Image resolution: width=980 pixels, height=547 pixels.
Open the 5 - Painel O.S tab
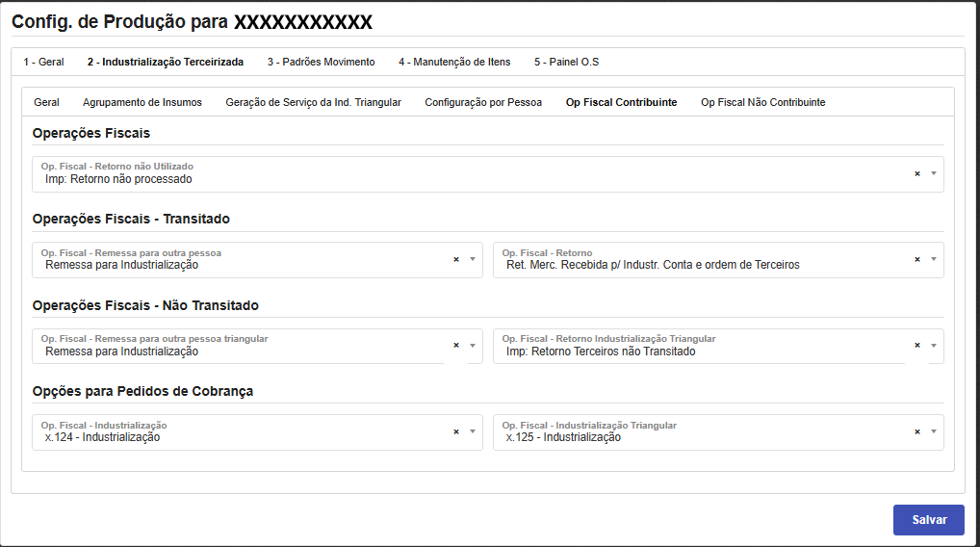point(566,62)
